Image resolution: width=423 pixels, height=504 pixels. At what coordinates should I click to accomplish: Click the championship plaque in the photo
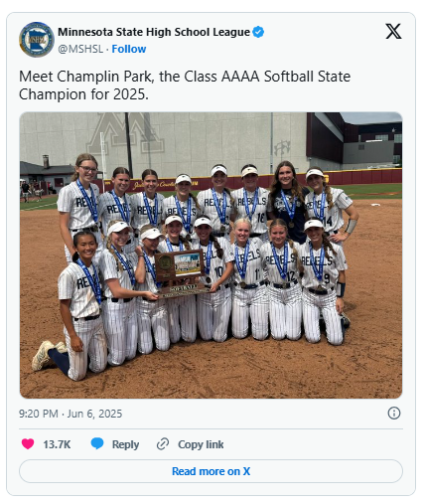pos(181,273)
